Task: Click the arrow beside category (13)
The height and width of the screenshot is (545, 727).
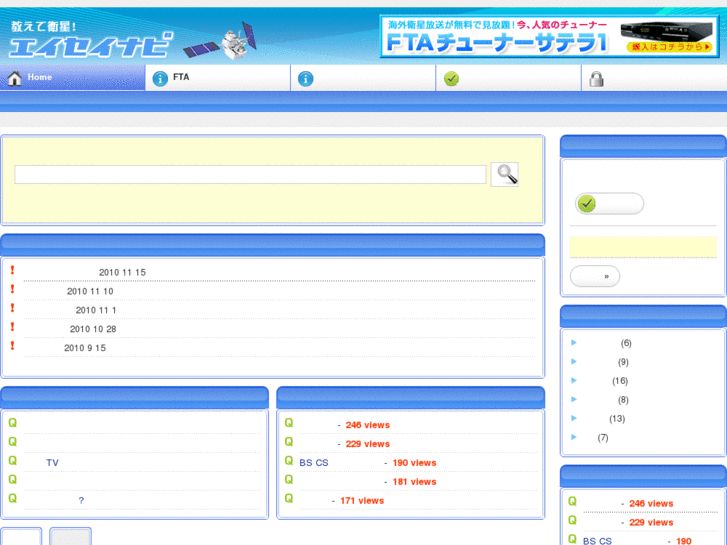Action: pos(574,418)
